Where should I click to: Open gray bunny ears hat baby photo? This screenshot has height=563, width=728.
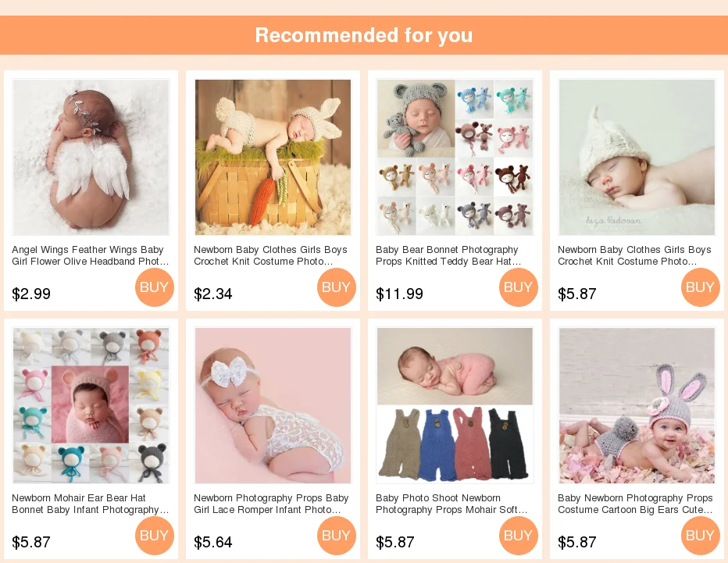click(x=637, y=406)
